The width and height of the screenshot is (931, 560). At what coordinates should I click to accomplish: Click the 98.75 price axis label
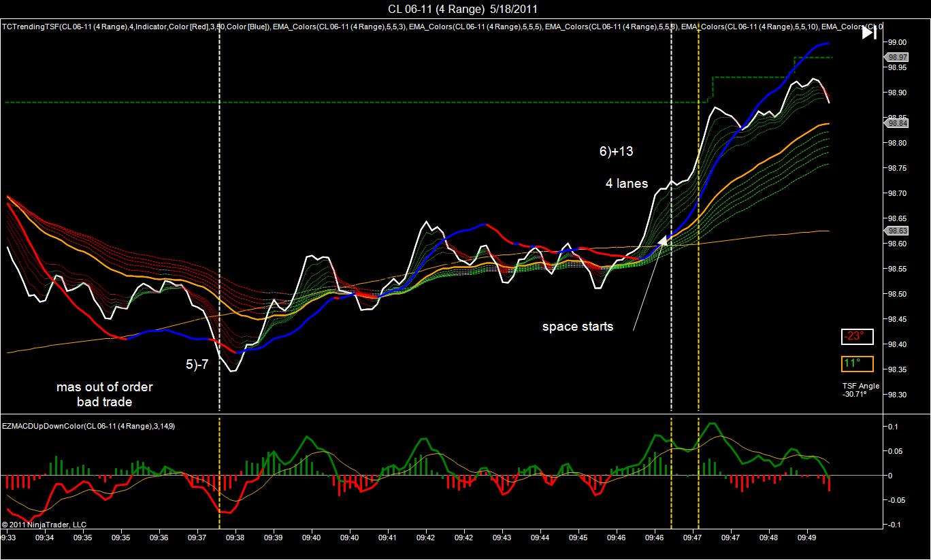coord(898,168)
